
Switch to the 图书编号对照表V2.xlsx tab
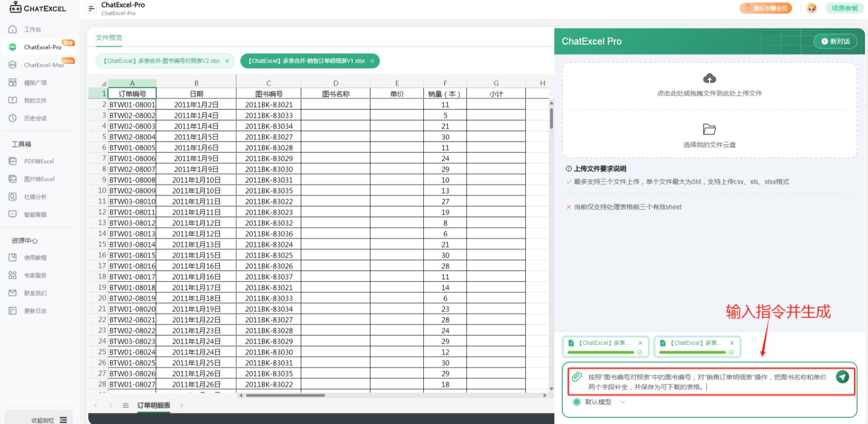(161, 61)
